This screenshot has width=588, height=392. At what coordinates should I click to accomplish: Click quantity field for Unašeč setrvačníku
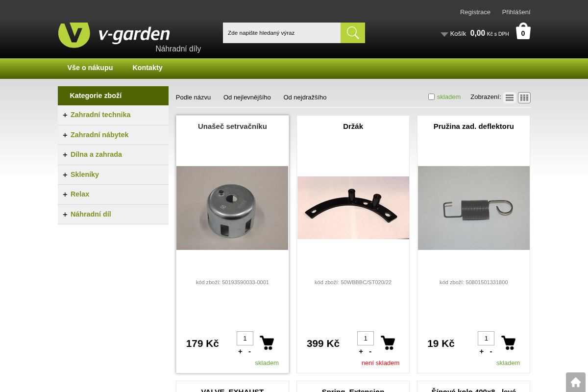[245, 338]
